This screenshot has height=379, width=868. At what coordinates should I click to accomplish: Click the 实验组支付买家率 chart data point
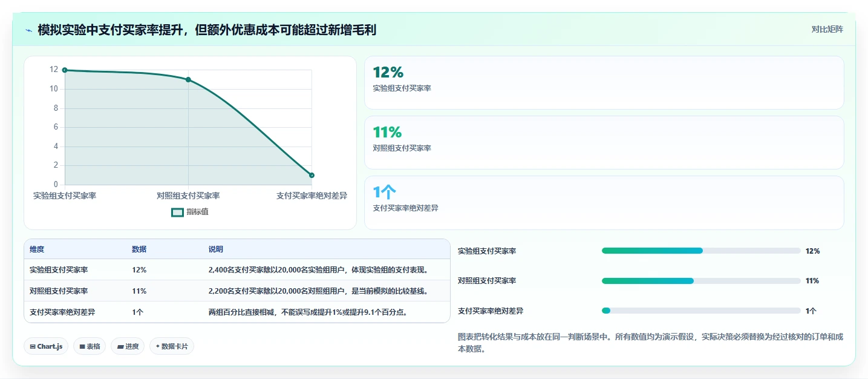click(65, 70)
